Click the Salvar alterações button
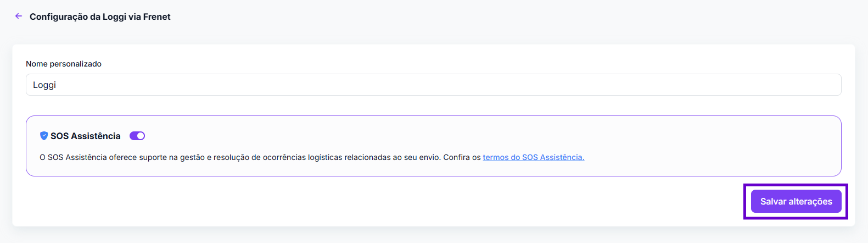Viewport: 868px width, 243px height. [796, 201]
